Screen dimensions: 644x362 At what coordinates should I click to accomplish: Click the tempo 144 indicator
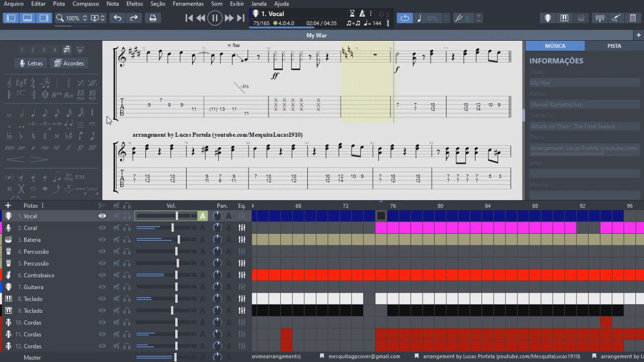[x=372, y=23]
